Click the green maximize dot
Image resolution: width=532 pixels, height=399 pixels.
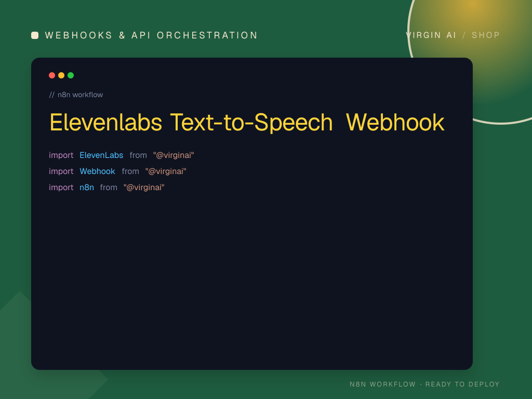(x=71, y=75)
